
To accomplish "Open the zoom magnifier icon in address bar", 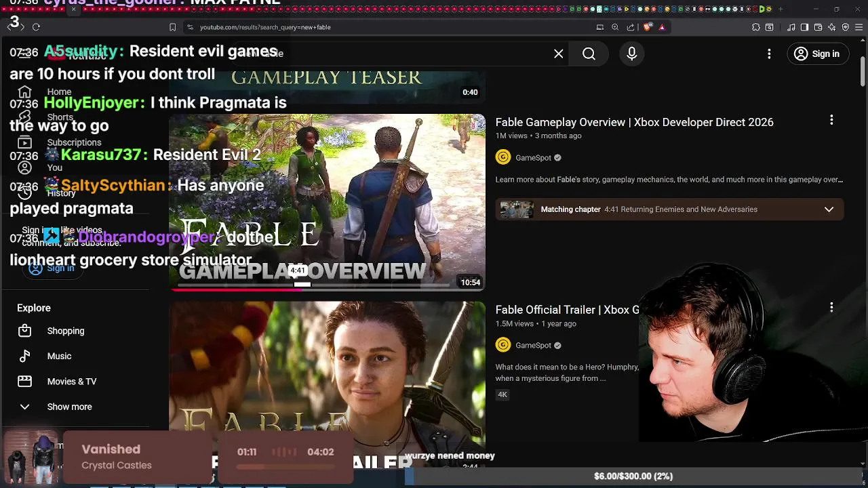I will pos(615,27).
